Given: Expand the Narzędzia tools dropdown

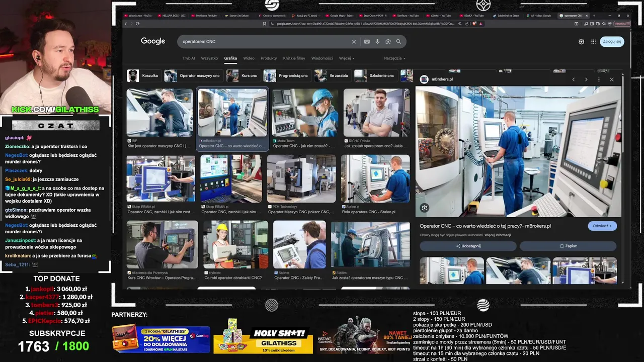Looking at the screenshot, I should coord(394,58).
